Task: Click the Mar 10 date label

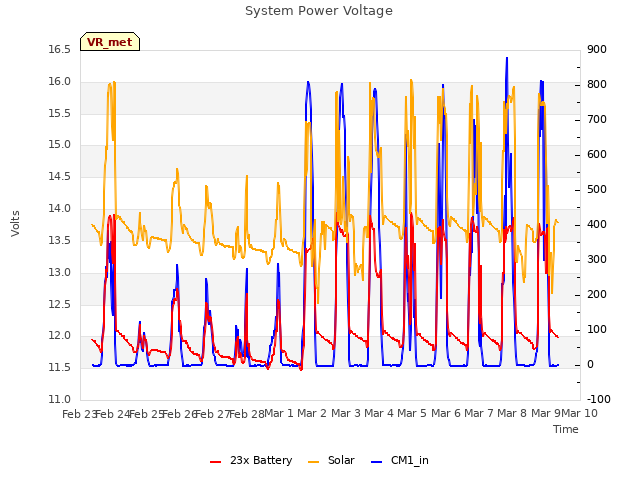Action: coord(579,413)
